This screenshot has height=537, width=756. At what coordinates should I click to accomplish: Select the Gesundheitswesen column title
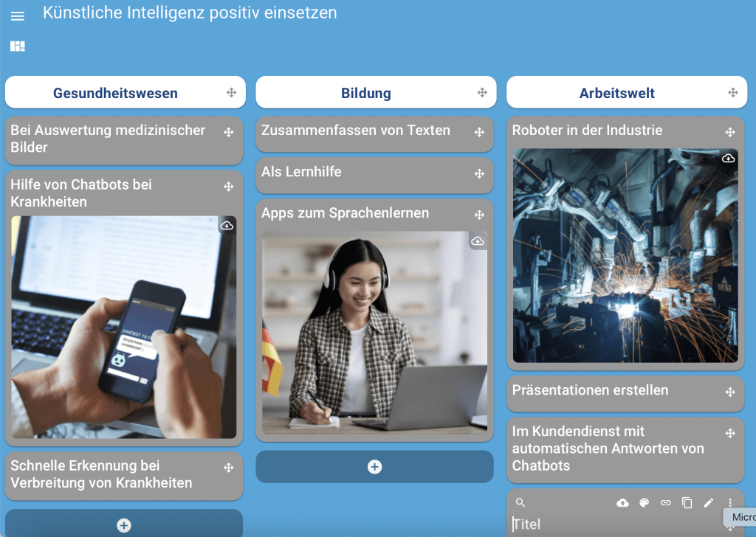[x=115, y=93]
